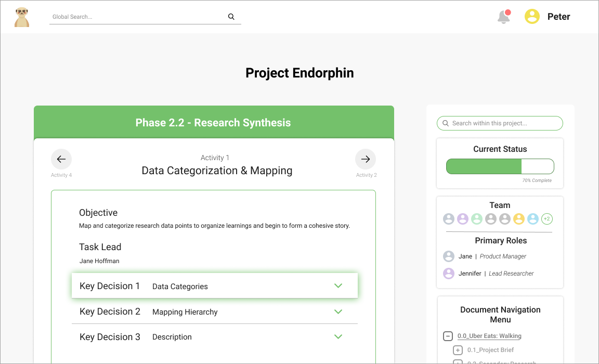Expand Key Decision 2 Mapping Hierarchy chevron
599x364 pixels.
click(x=338, y=311)
